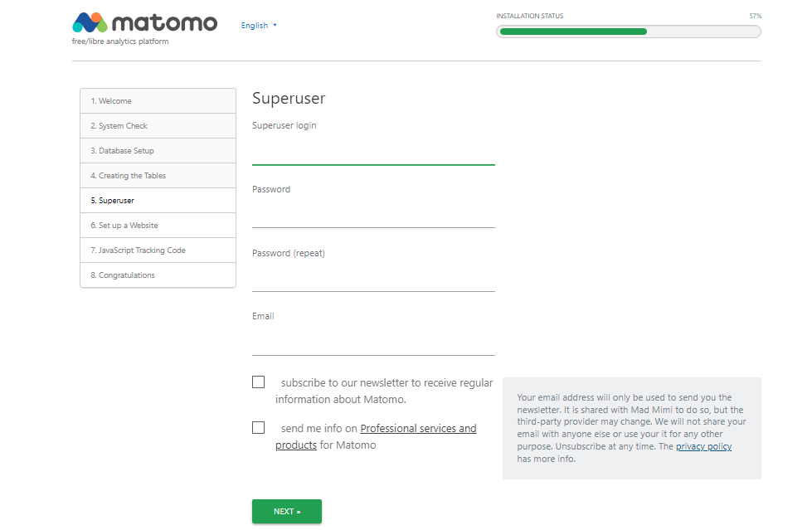Click the Password input field
The width and height of the screenshot is (812, 530).
pyautogui.click(x=373, y=216)
